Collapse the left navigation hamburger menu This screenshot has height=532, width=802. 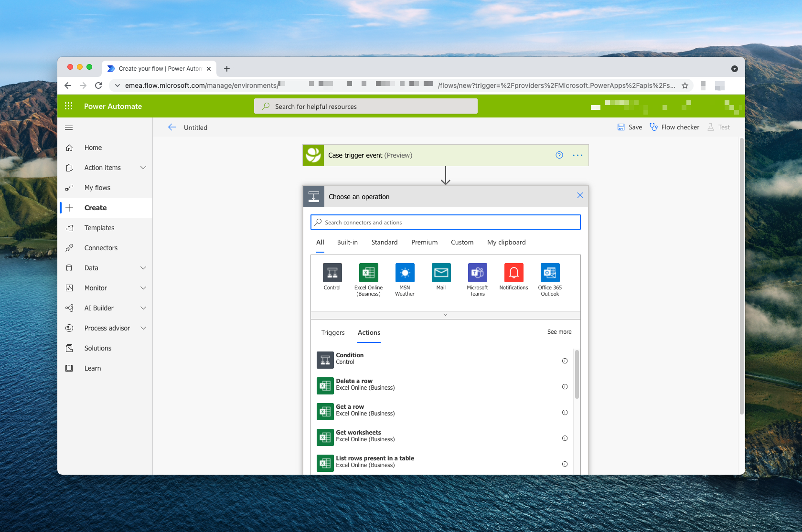coord(69,128)
